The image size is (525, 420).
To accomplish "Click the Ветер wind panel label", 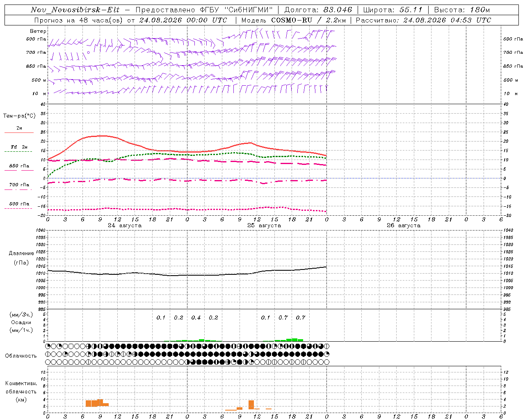I will pyautogui.click(x=38, y=31).
